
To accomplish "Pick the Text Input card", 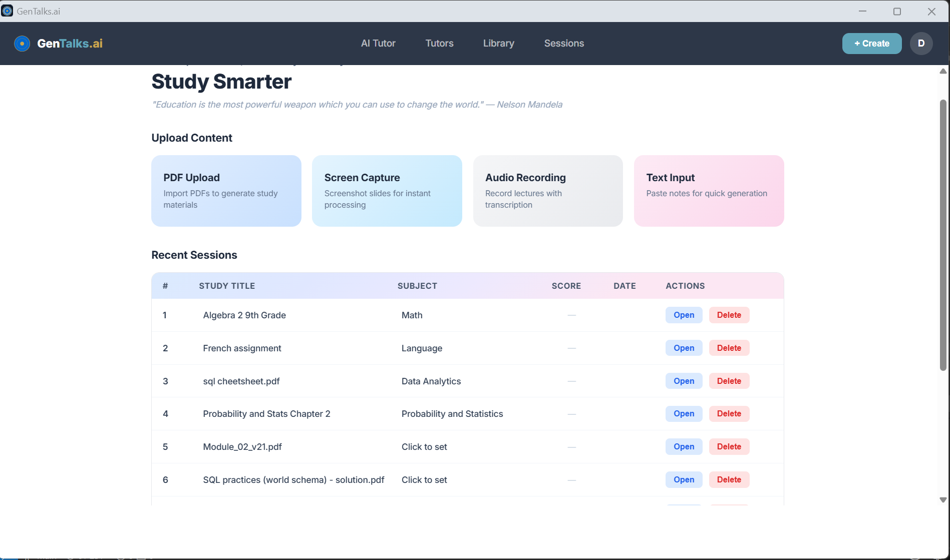I will click(x=708, y=191).
